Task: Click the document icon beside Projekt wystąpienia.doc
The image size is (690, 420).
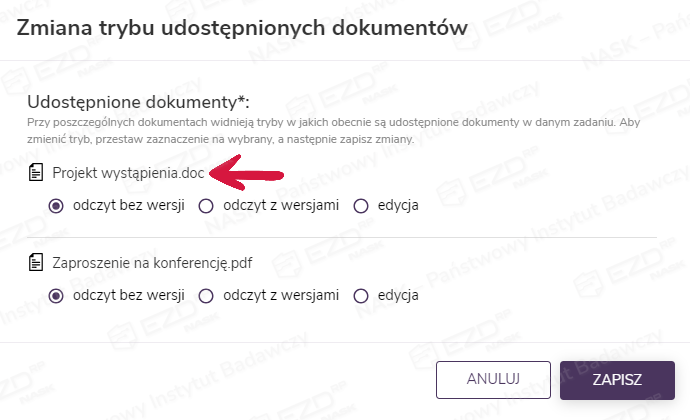Action: click(x=37, y=172)
